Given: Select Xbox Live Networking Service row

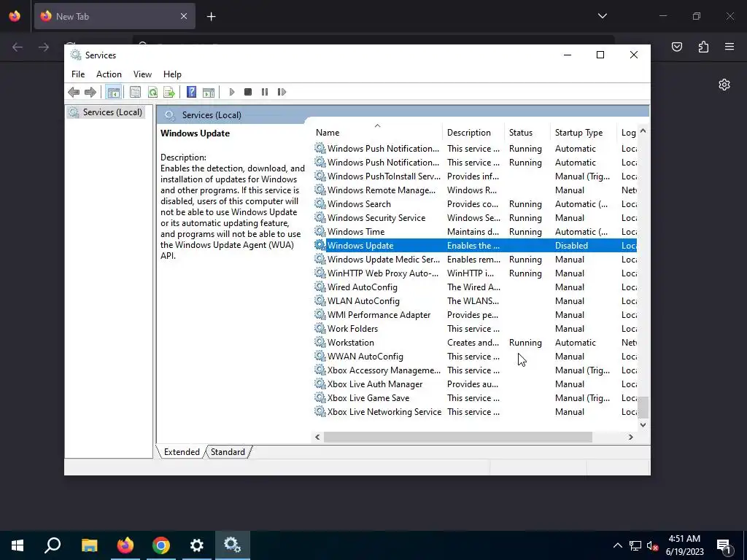Looking at the screenshot, I should [x=475, y=412].
